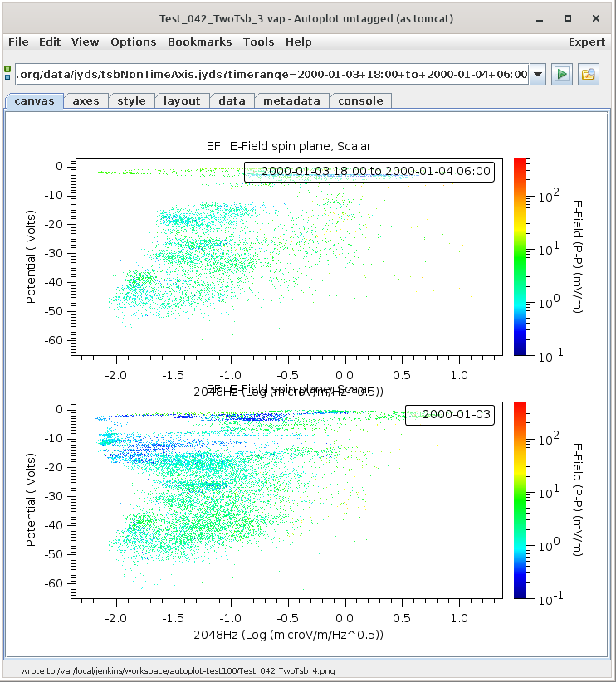This screenshot has width=616, height=682.
Task: Click the top plot's E-Field color bar
Action: [x=521, y=256]
